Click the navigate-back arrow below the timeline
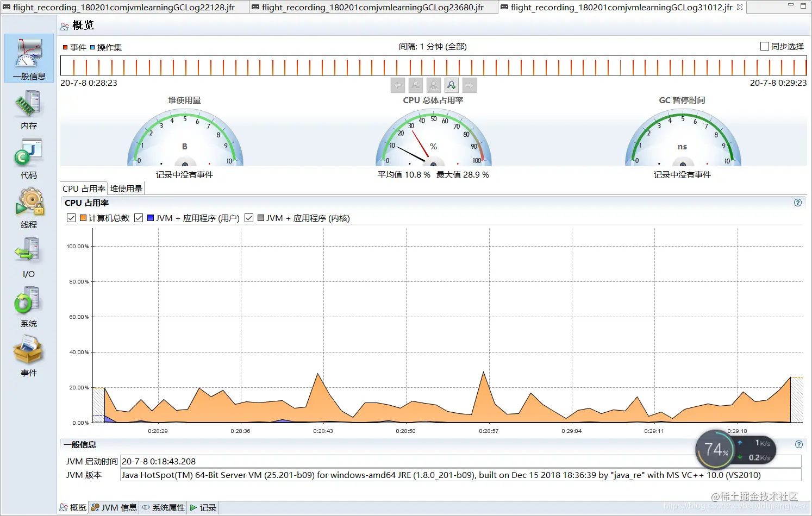812x516 pixels. tap(397, 85)
